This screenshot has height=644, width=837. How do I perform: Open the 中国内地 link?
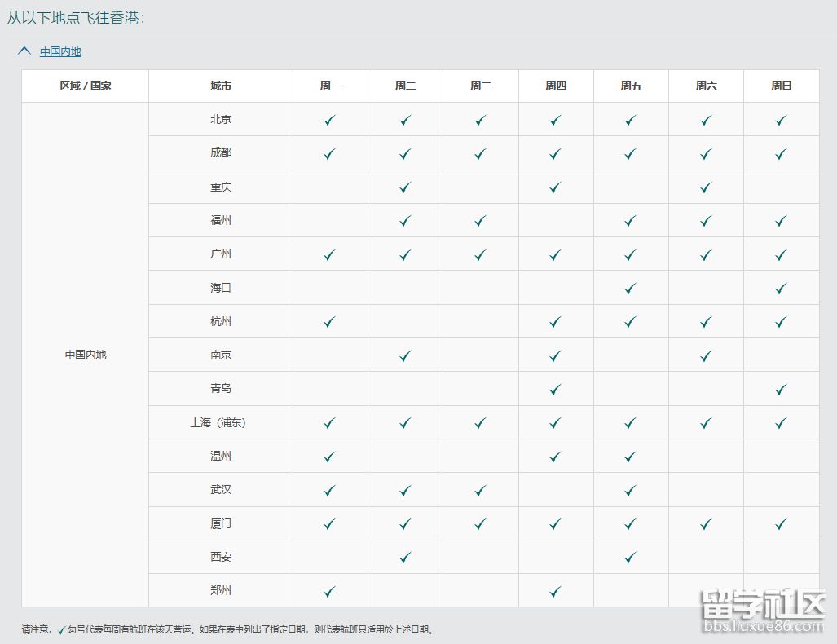click(x=60, y=52)
